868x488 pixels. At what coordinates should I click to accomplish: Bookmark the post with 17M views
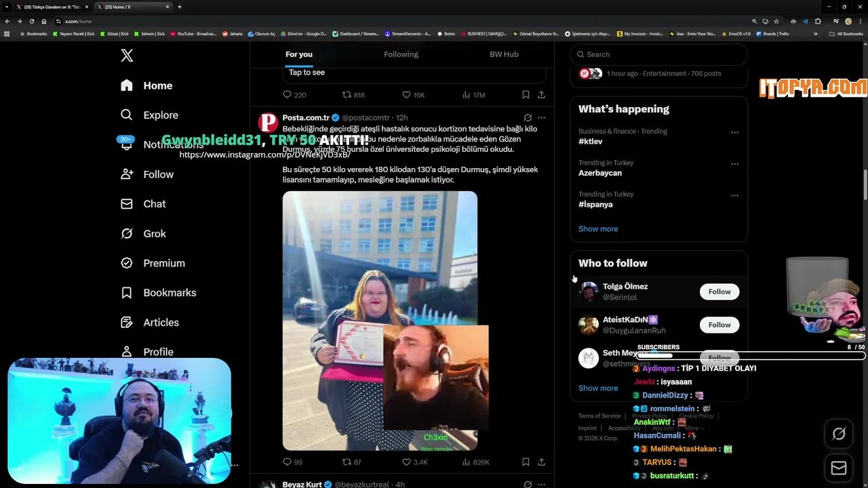tap(526, 95)
